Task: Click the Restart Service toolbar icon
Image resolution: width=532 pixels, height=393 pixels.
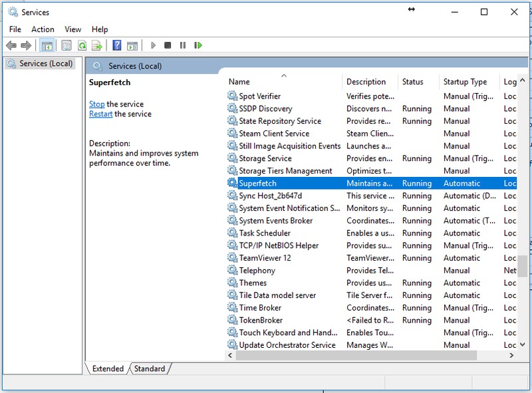Action: coord(198,45)
